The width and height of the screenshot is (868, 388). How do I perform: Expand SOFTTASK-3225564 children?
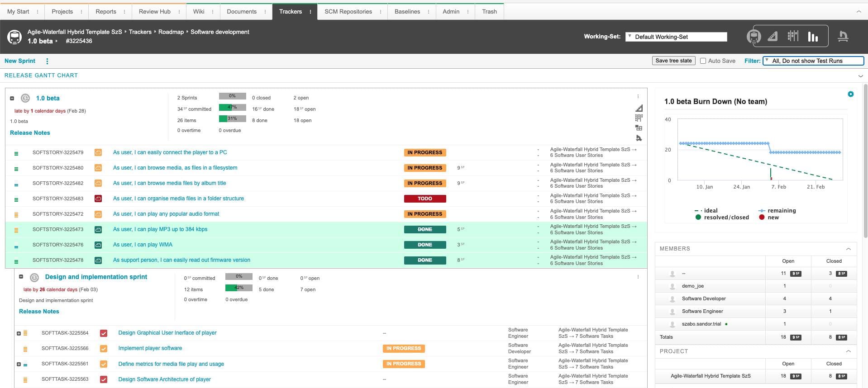tap(19, 333)
